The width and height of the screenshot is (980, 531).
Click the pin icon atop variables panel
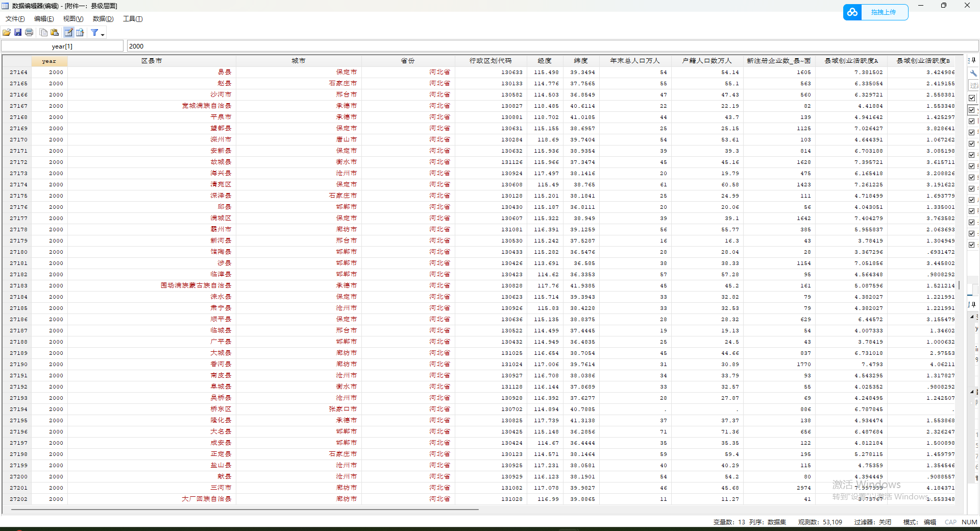click(x=973, y=60)
